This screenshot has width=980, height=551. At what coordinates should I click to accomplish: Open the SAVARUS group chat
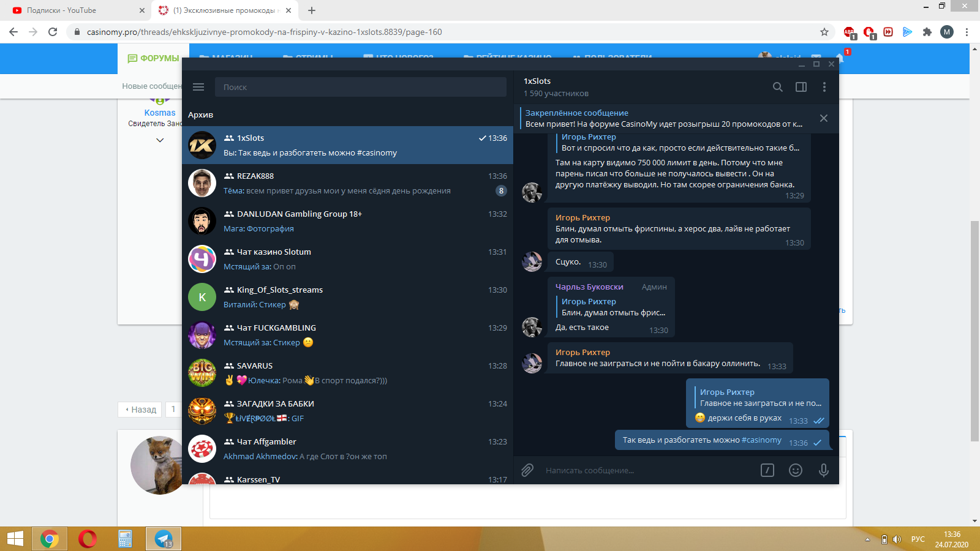coord(347,373)
